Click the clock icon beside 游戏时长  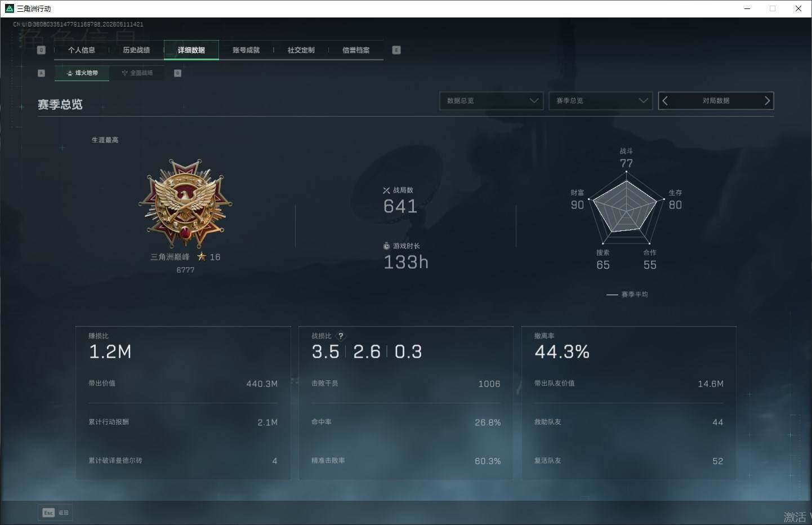[x=386, y=246]
